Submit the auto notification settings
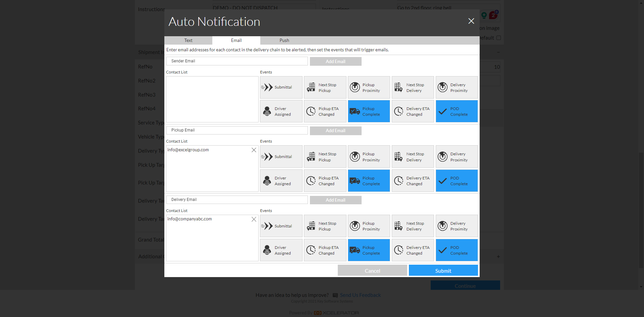This screenshot has height=317, width=644. (443, 270)
